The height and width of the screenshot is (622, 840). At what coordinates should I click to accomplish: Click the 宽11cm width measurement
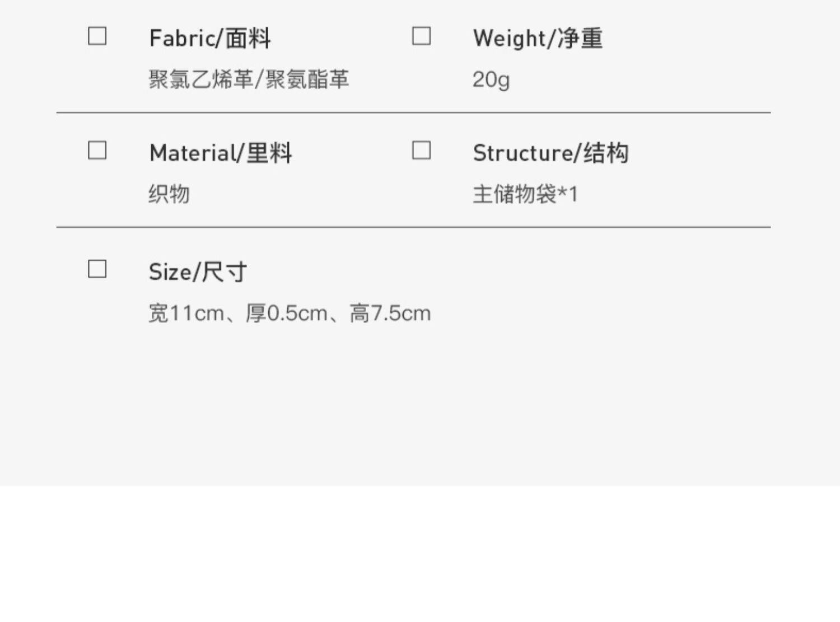[186, 314]
